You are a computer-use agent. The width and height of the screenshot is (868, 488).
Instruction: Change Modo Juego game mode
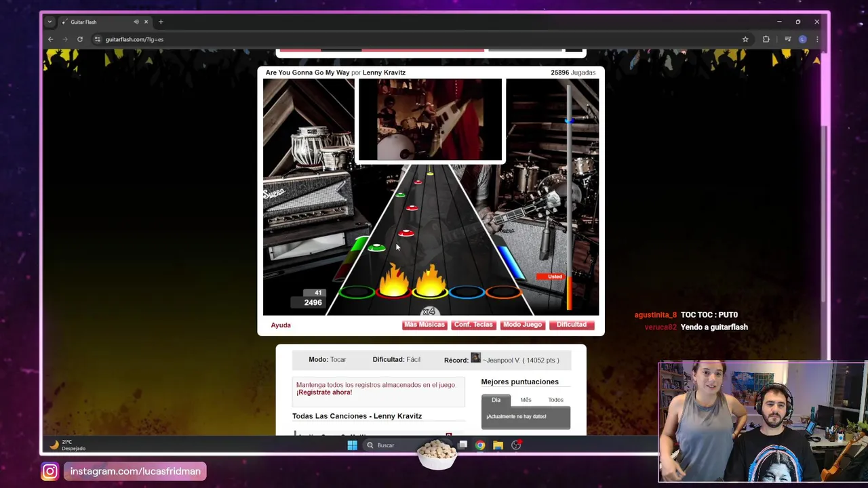coord(522,325)
